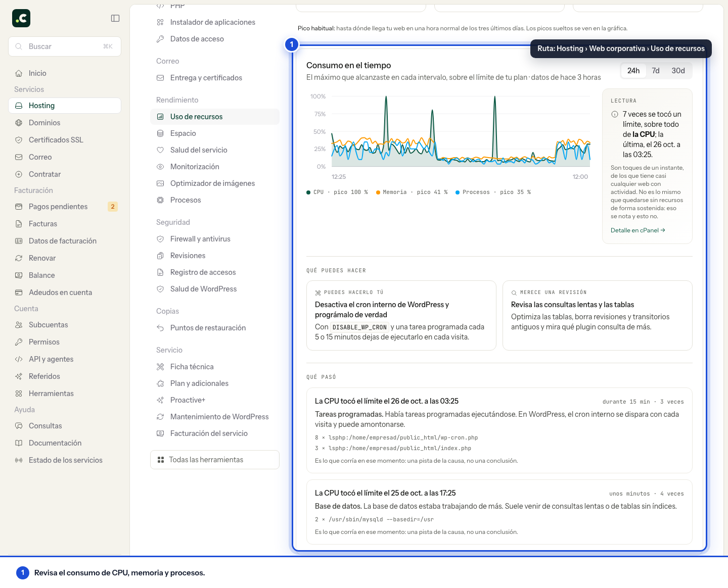This screenshot has height=588, width=728.
Task: Click the Renovar refresh icon
Action: (19, 258)
